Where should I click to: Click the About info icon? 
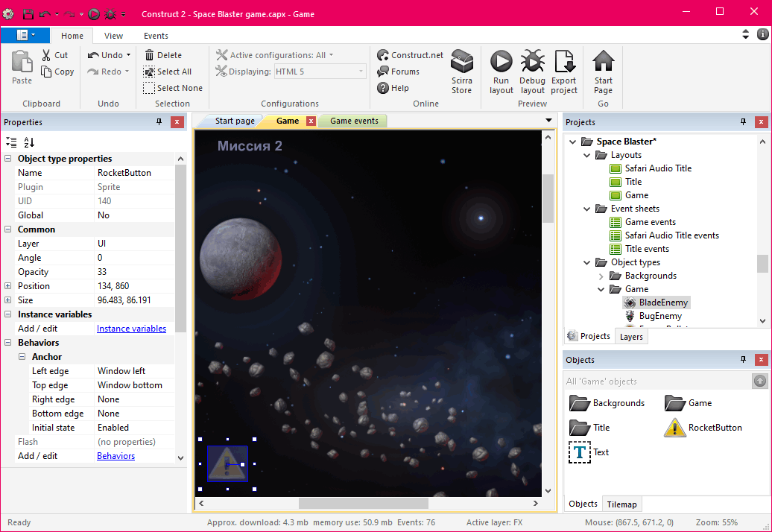click(762, 34)
